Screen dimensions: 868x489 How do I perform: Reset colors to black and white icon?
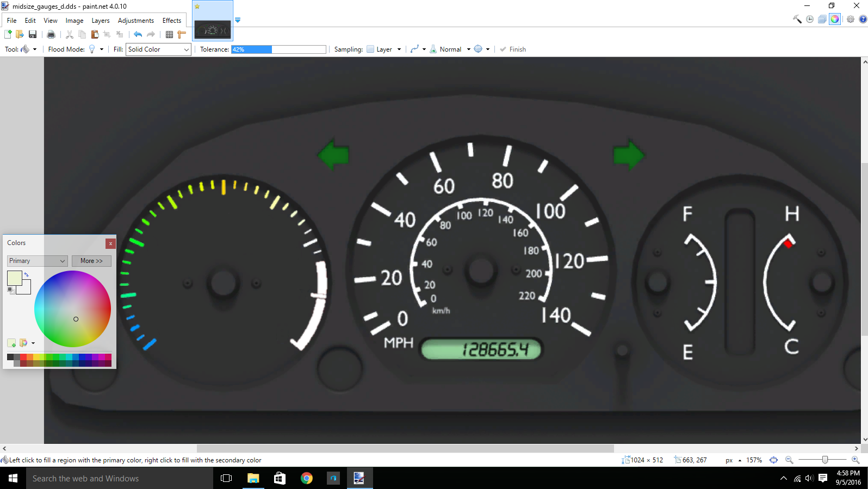(11, 291)
